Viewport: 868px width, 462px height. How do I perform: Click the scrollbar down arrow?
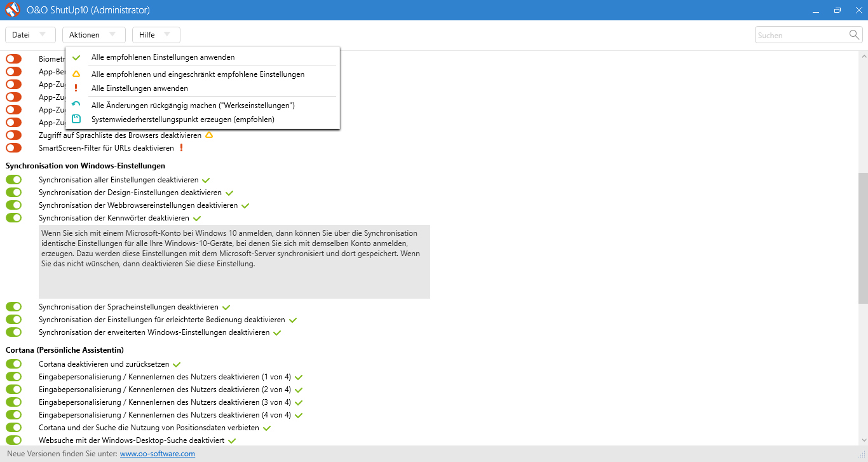point(863,440)
